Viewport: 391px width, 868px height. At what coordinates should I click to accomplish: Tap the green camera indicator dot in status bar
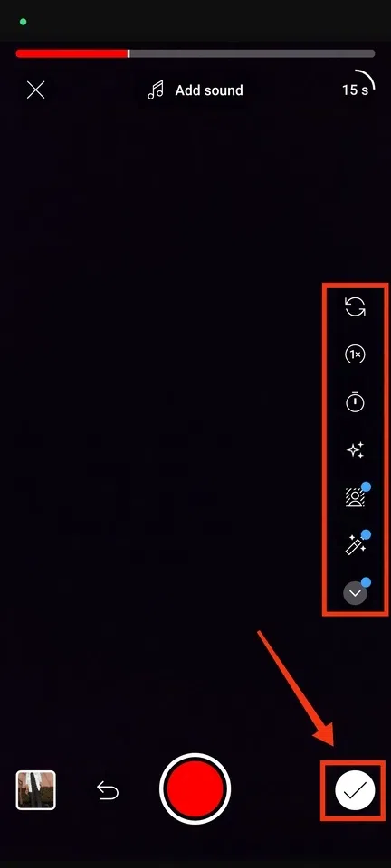click(x=23, y=22)
